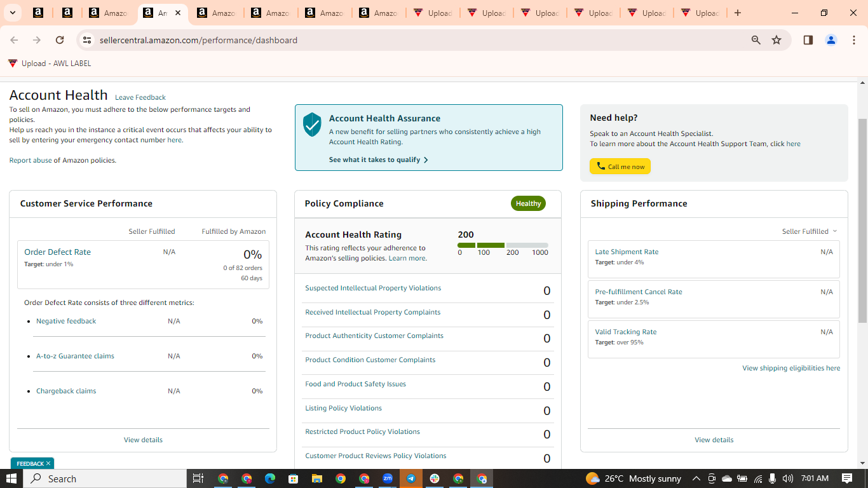The height and width of the screenshot is (488, 868).
Task: Click the forward navigation arrow
Action: 37,40
